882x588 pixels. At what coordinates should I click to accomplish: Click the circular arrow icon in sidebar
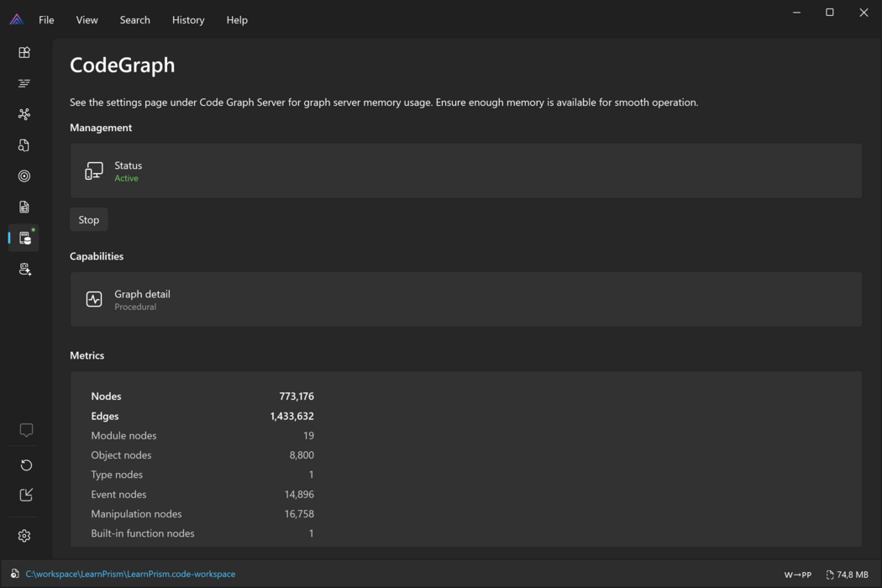26,465
